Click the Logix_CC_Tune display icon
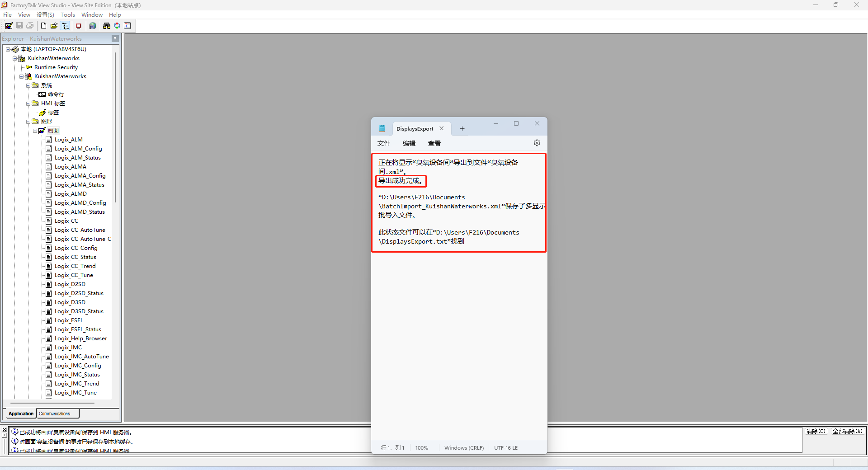The width and height of the screenshot is (868, 470). coord(49,275)
